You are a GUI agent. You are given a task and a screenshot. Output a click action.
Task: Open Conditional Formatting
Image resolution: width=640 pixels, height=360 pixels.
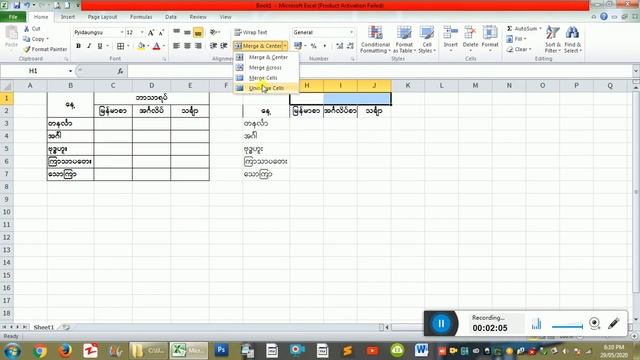[x=375, y=39]
